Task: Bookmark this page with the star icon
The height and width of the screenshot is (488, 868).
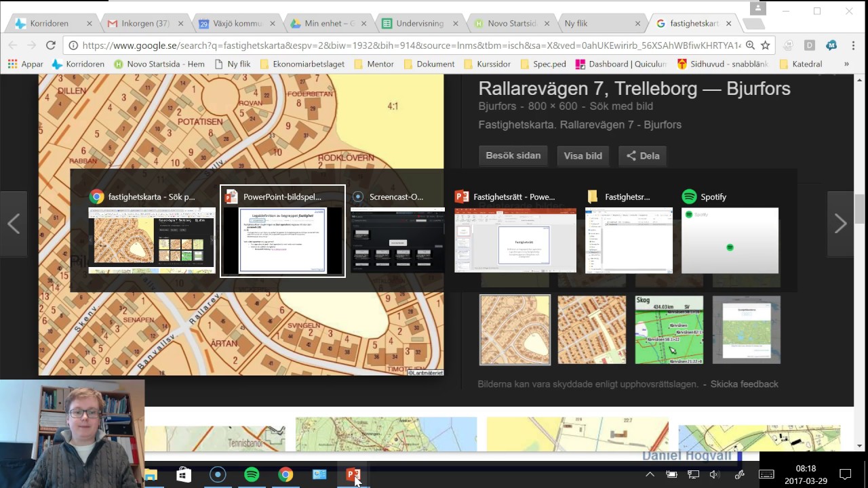Action: [x=766, y=45]
